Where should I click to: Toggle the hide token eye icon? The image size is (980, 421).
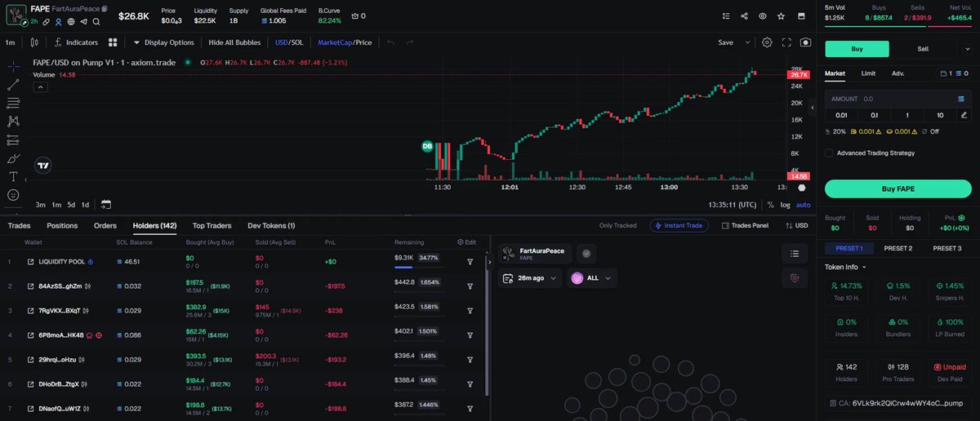click(x=763, y=16)
